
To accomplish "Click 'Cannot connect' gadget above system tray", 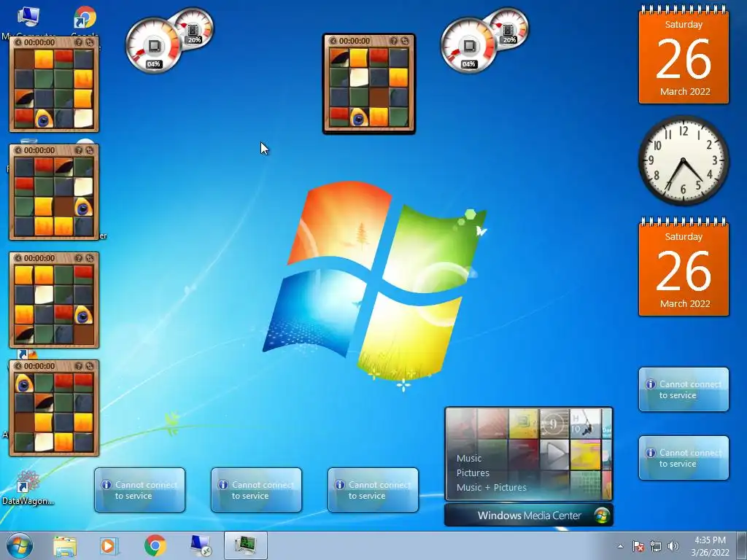I will point(684,458).
